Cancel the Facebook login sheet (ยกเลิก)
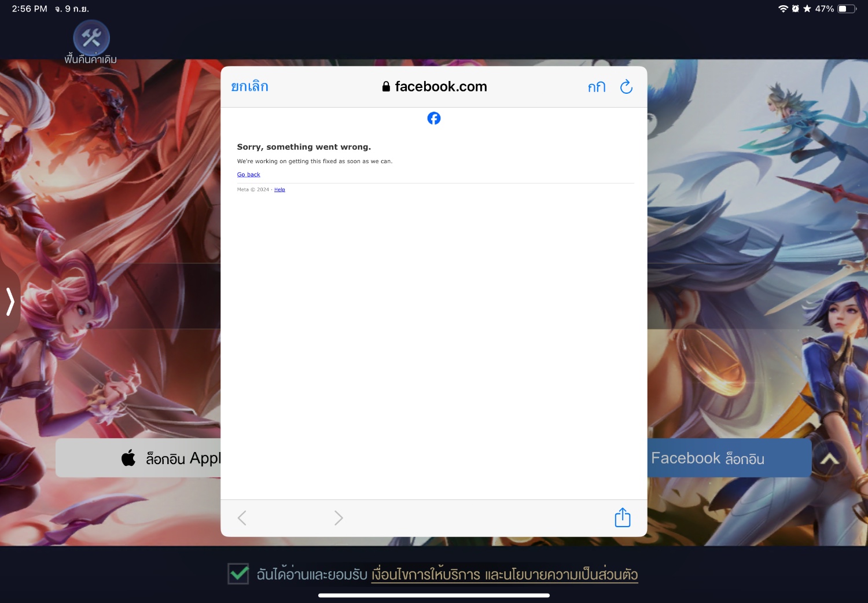Screen dimensions: 868x603 pos(249,87)
